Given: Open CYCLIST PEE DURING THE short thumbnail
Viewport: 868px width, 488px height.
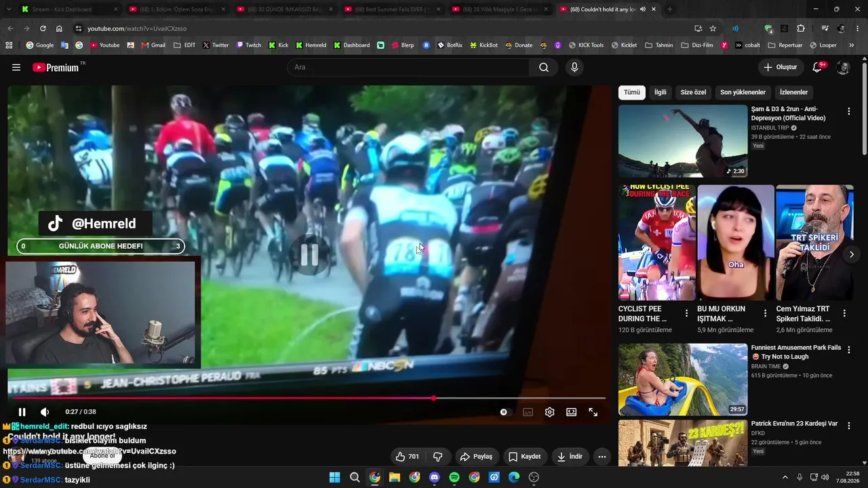Looking at the screenshot, I should point(657,243).
